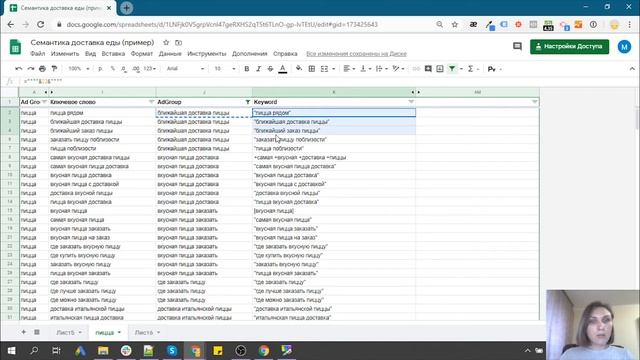Open the fill color picker

coord(299,69)
